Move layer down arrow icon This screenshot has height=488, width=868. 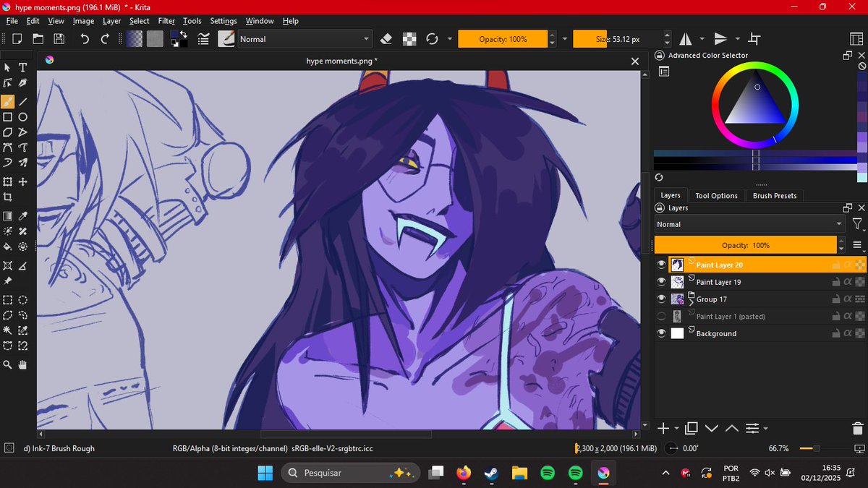pos(711,428)
